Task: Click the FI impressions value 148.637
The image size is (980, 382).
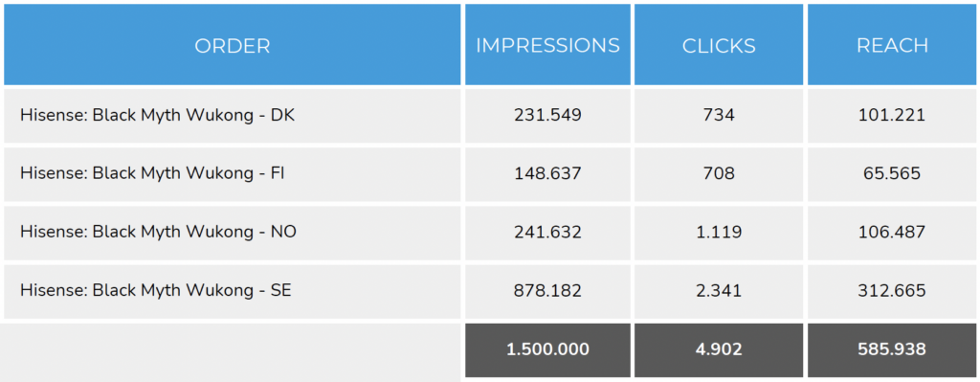Action: coord(547,174)
